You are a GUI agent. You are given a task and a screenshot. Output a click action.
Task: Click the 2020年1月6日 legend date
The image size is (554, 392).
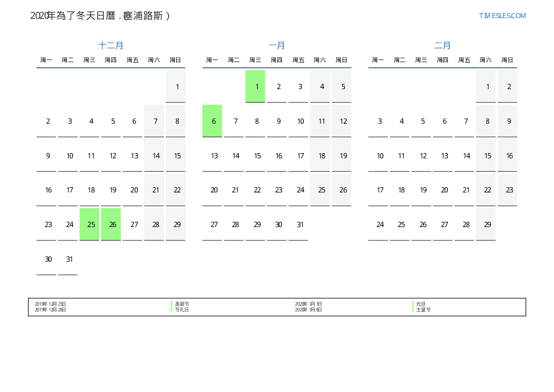[x=309, y=310]
